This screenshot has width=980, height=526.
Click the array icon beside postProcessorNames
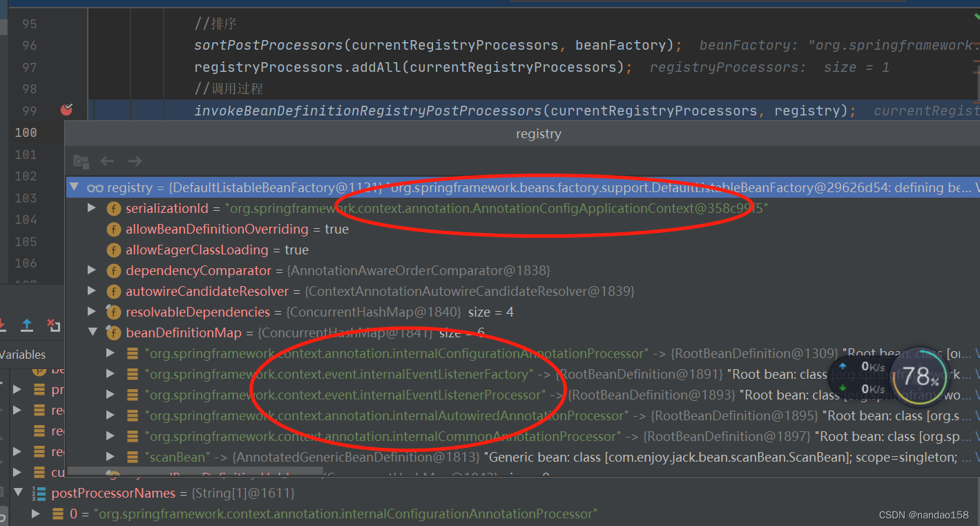click(x=37, y=493)
